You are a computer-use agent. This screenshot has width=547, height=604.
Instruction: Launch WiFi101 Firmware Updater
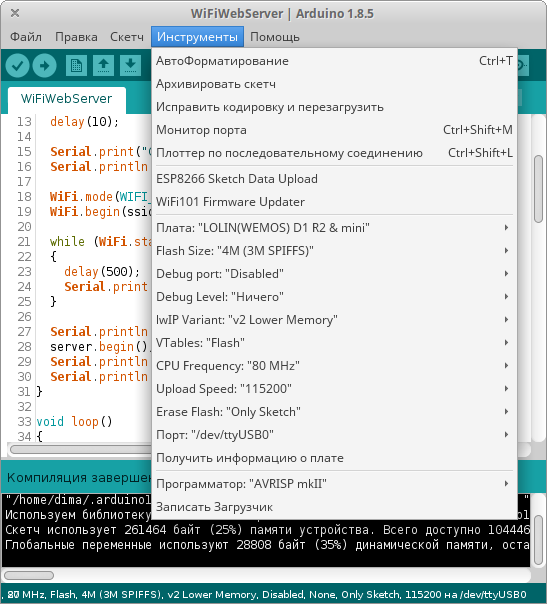[x=334, y=202]
